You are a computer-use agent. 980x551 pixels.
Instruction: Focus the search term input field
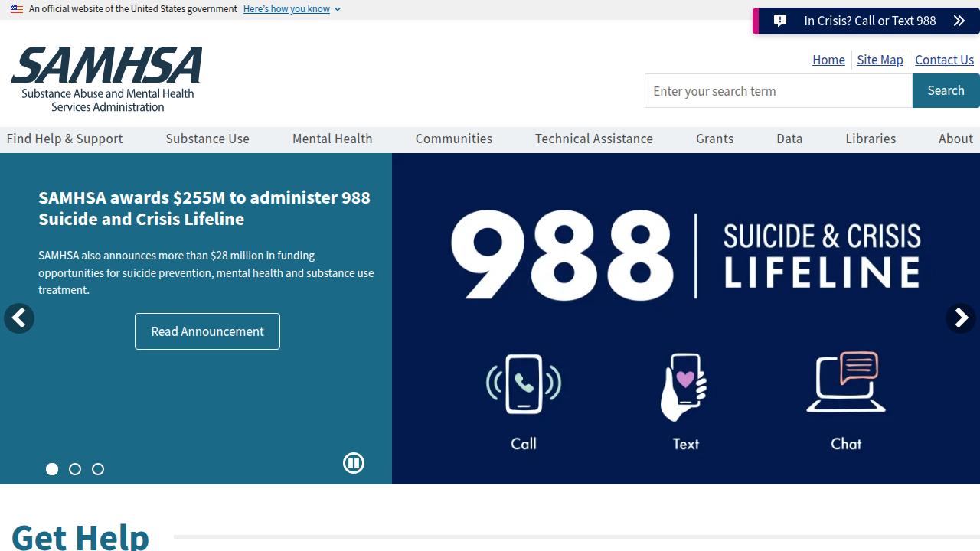[779, 91]
